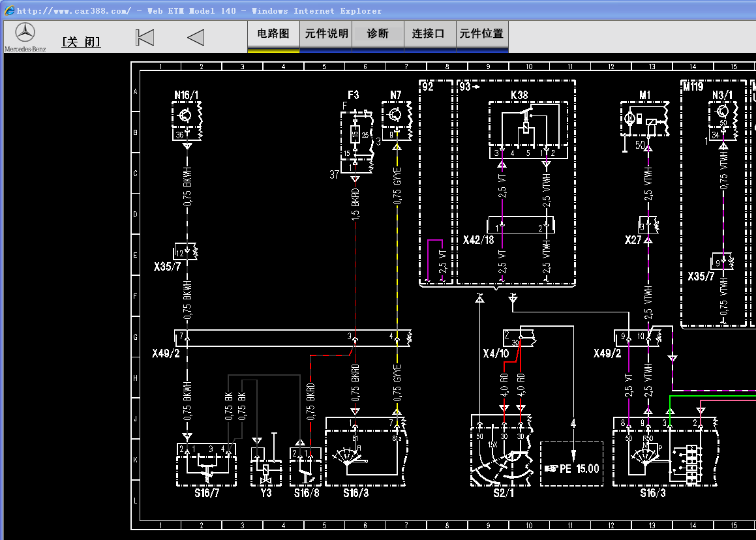Click the N7 control module symbol

pos(397,120)
